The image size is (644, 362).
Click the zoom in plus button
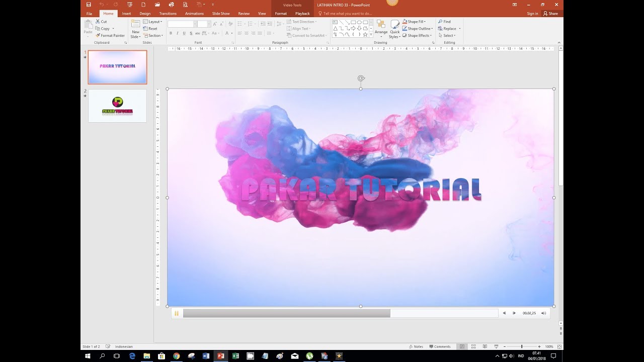coord(539,346)
